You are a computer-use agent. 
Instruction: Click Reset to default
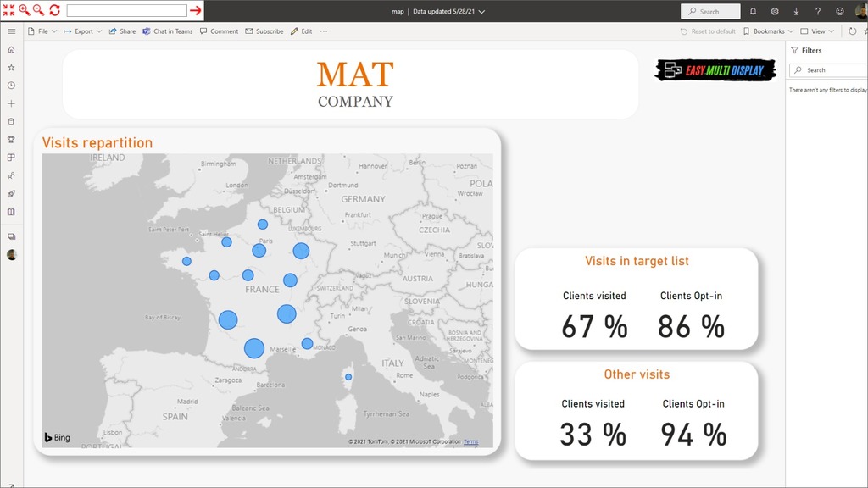coord(708,31)
